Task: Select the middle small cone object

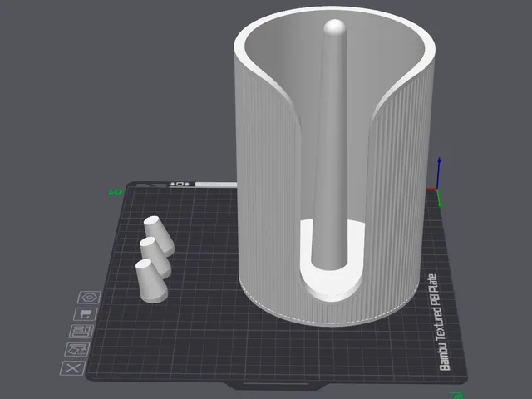Action: (x=155, y=257)
